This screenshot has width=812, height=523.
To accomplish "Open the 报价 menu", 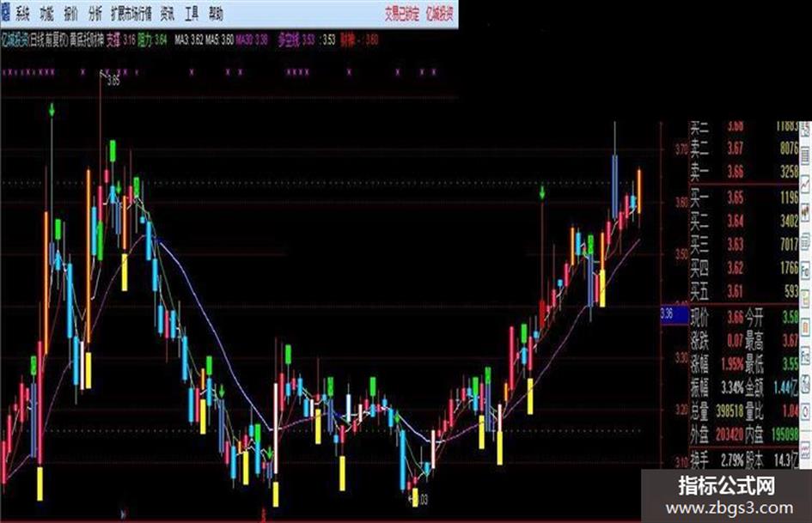I will pos(71,14).
